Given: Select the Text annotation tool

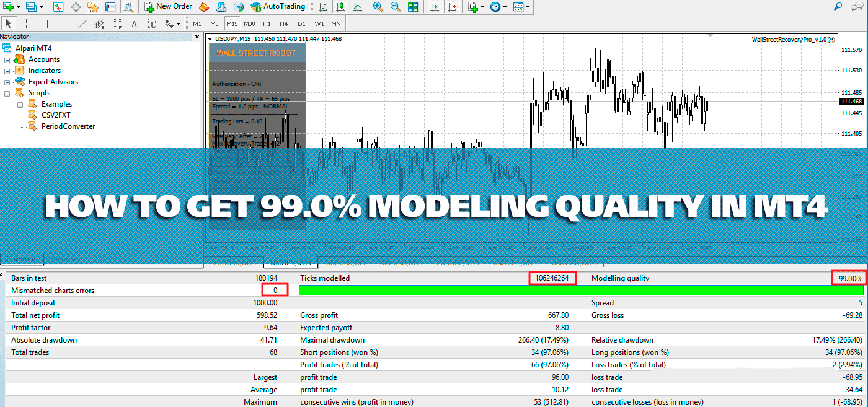Looking at the screenshot, I should coord(134,24).
